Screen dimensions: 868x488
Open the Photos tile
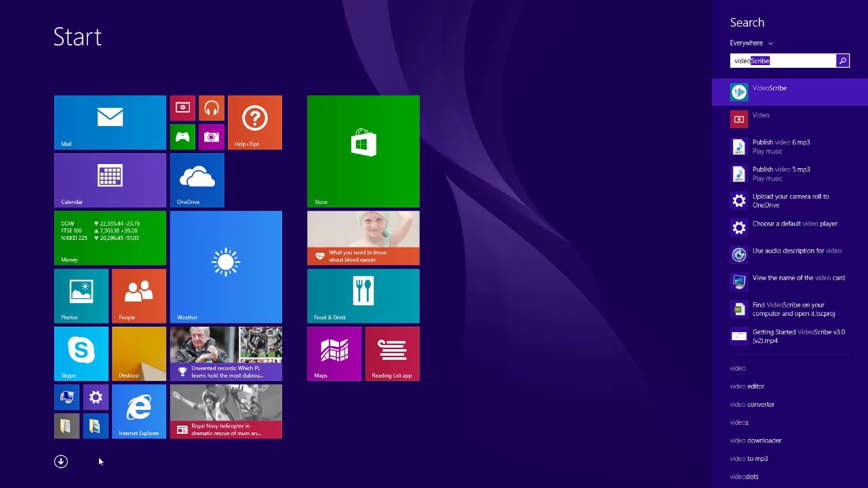click(81, 296)
